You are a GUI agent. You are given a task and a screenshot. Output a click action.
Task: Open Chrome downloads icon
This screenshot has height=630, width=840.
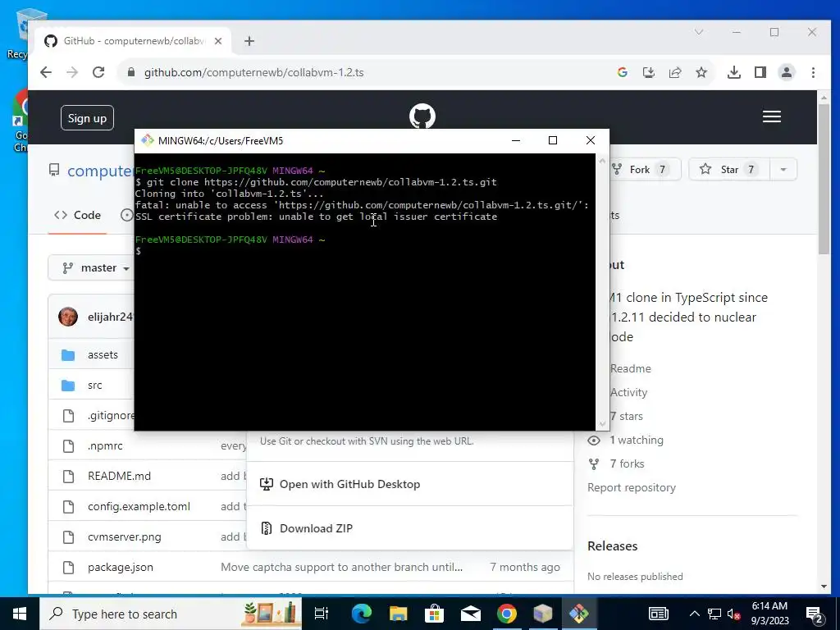(734, 72)
